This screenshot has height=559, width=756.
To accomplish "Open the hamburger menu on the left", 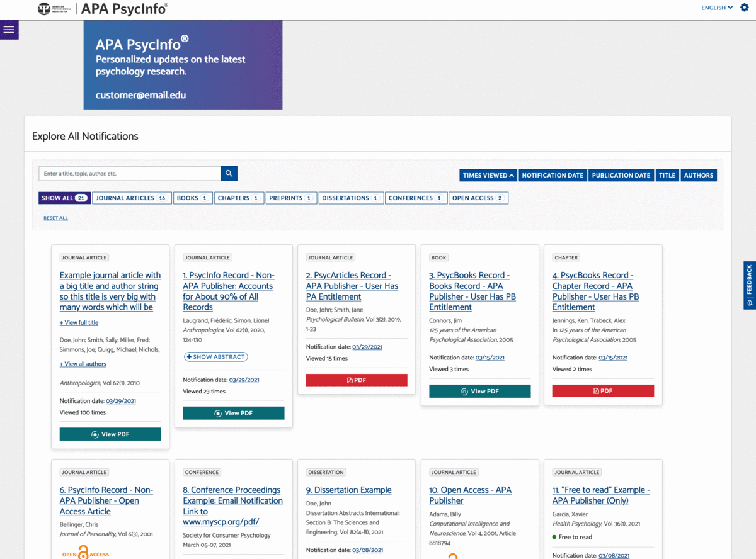I will point(9,30).
